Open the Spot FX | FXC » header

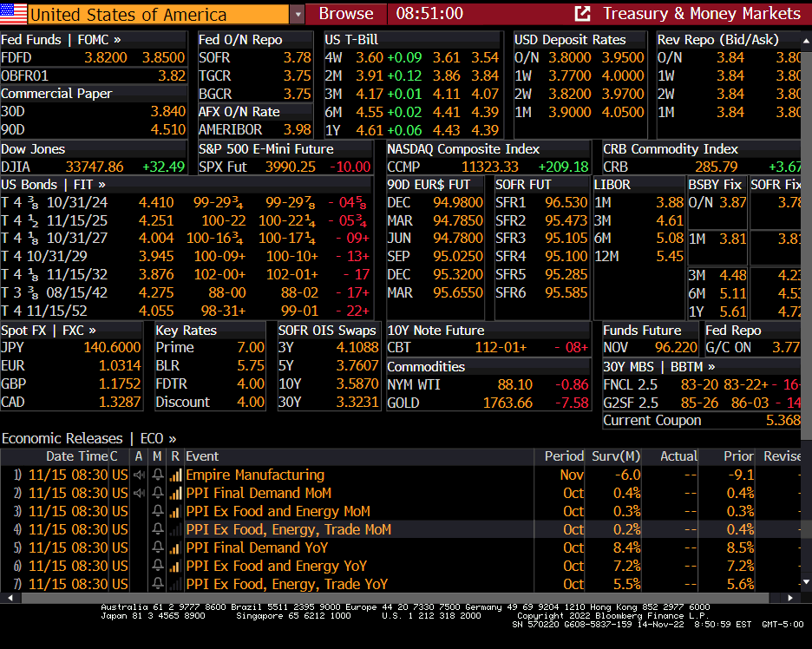49,330
